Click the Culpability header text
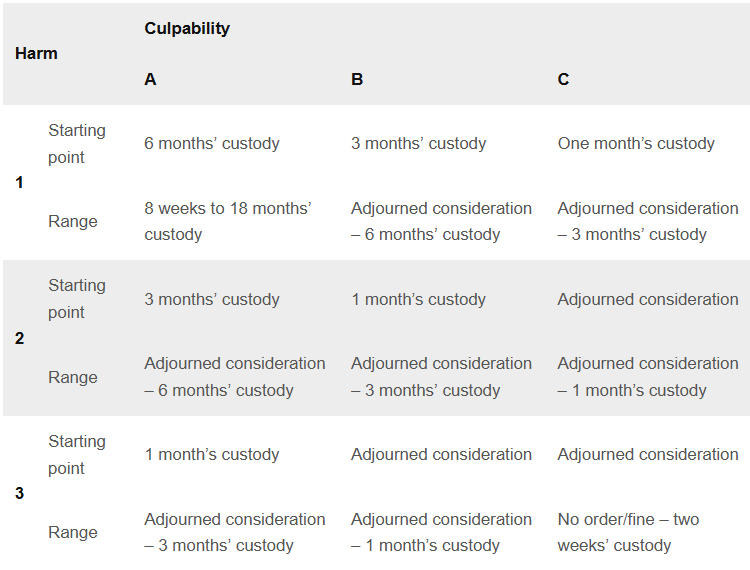The height and width of the screenshot is (570, 750). [x=187, y=29]
